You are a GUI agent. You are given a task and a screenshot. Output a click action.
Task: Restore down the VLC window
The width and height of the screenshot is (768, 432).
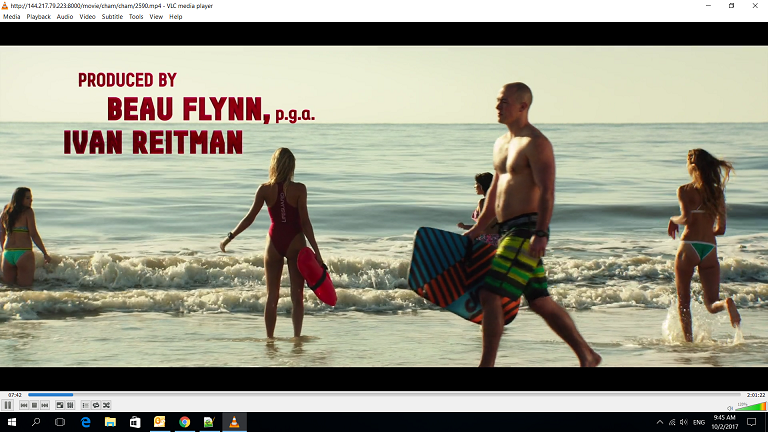pyautogui.click(x=731, y=6)
